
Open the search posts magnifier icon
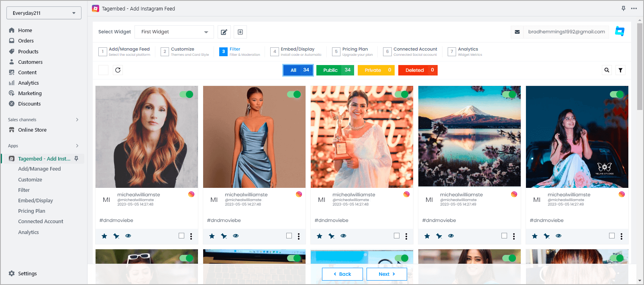click(x=607, y=70)
